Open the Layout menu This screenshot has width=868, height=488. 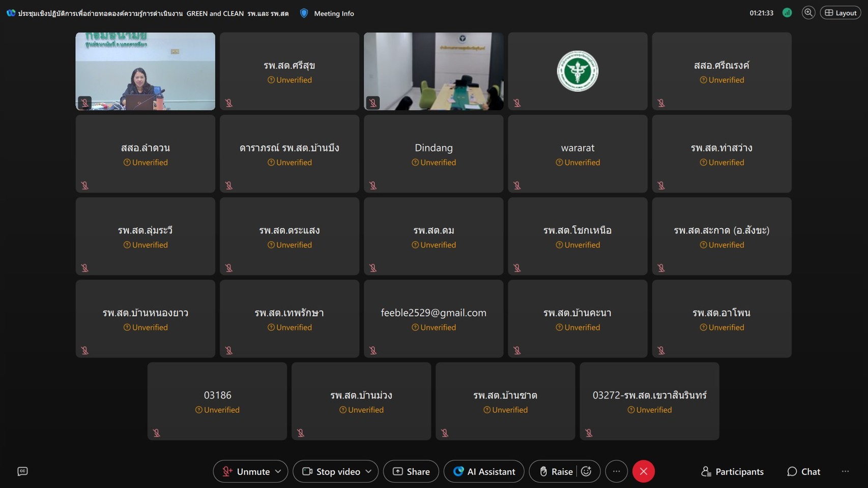pos(841,13)
